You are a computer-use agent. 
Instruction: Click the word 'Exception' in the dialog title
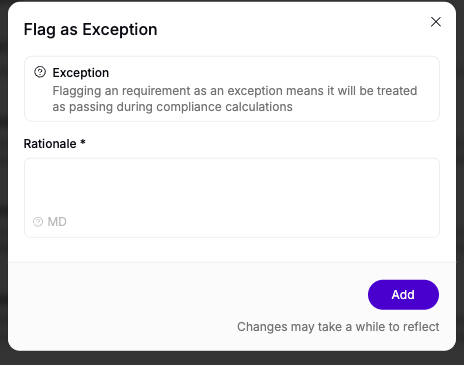click(x=120, y=30)
